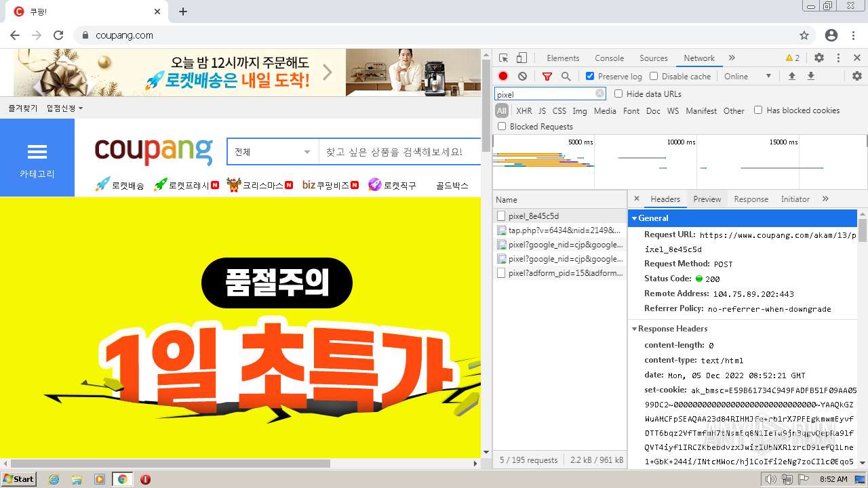
Task: Click the Import HAR file upload arrow
Action: pyautogui.click(x=791, y=77)
